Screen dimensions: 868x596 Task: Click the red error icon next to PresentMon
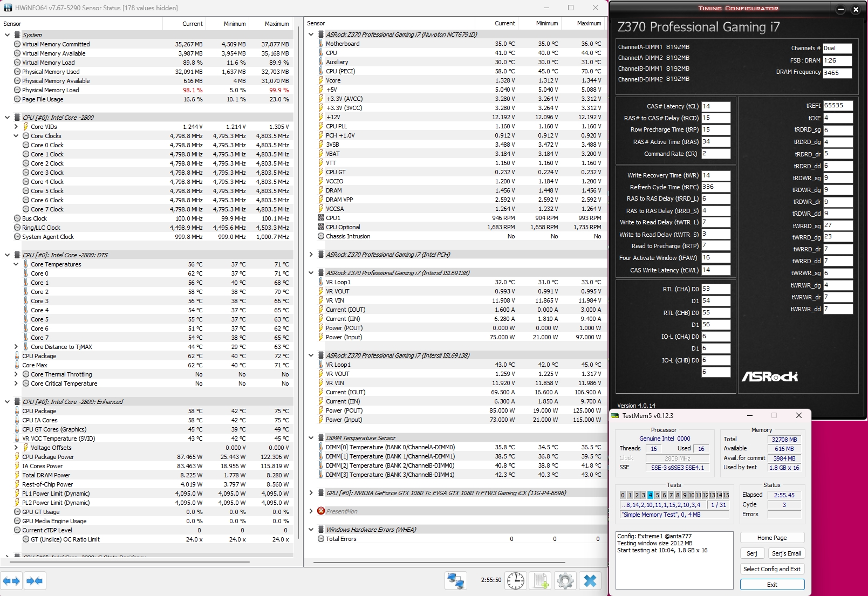click(x=321, y=511)
